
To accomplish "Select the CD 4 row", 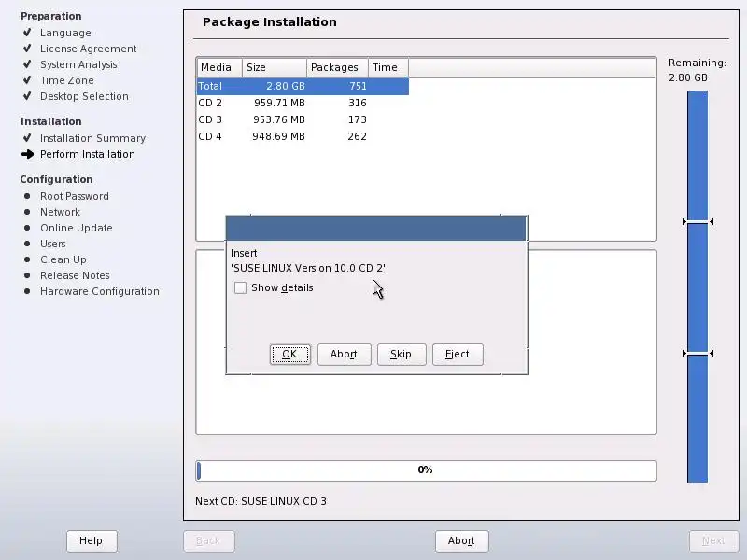I will (303, 136).
